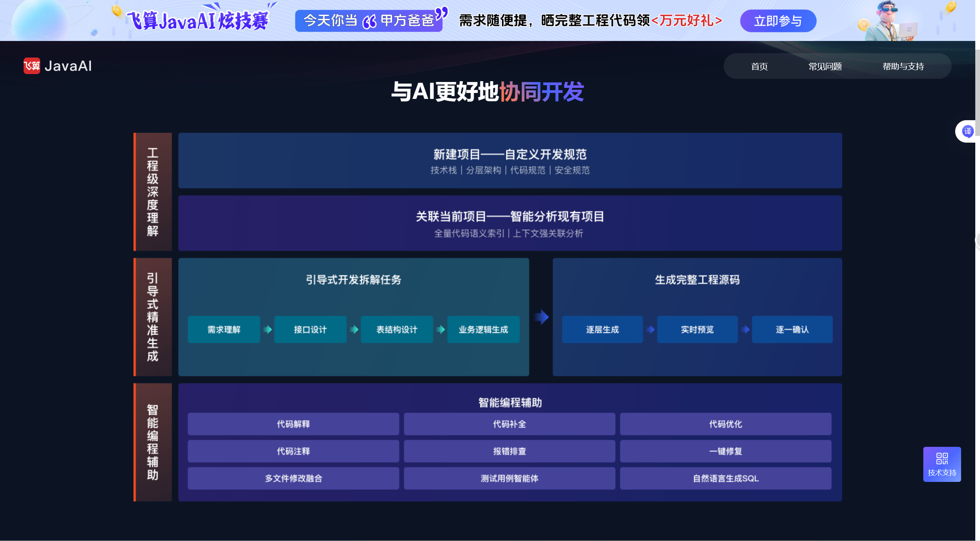Click the large arrow between the two generation panels
This screenshot has height=541, width=980.
click(541, 317)
